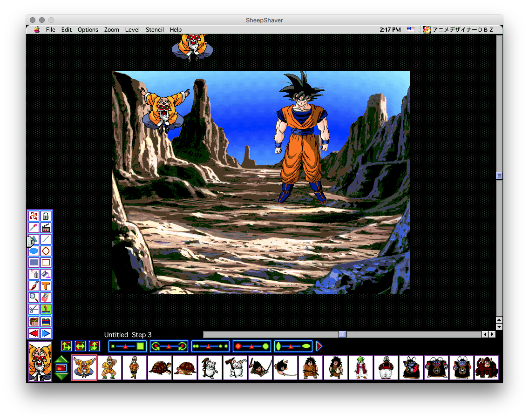Choose the rubber stamp tool
The image size is (529, 420).
click(x=46, y=309)
